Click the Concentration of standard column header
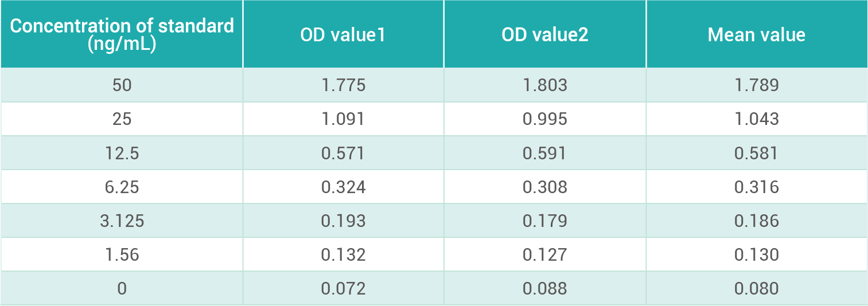Screen dimensions: 868x306 122,34
